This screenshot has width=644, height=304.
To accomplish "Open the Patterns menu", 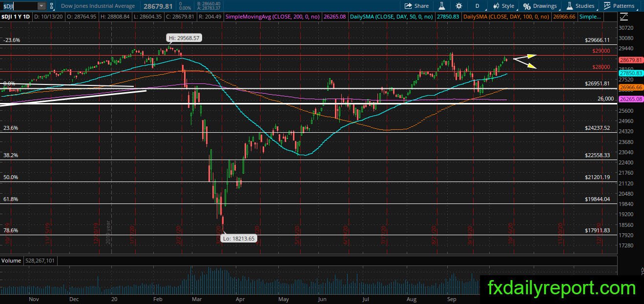I will (619, 6).
